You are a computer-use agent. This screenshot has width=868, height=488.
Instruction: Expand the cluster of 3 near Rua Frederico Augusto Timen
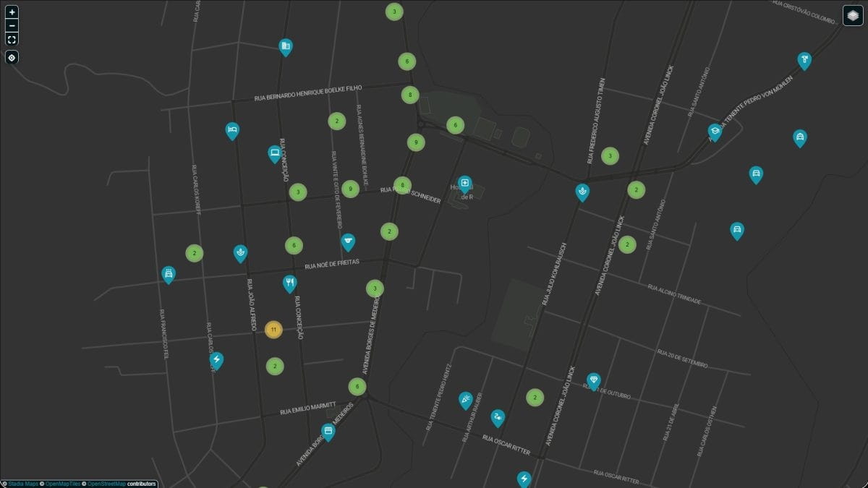(610, 155)
